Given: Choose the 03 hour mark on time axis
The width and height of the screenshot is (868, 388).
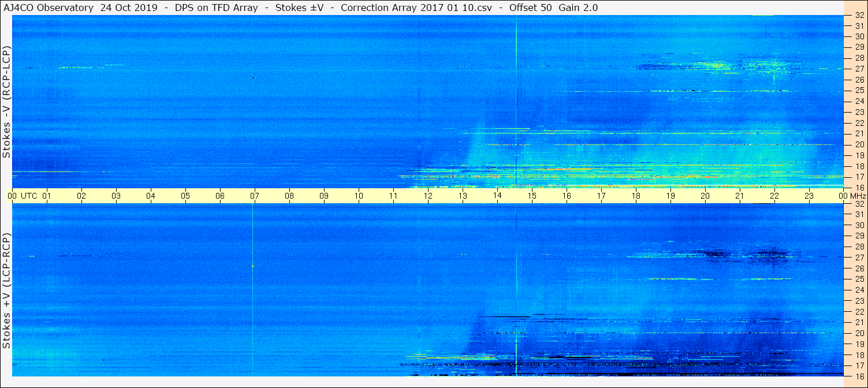Looking at the screenshot, I should (x=116, y=196).
